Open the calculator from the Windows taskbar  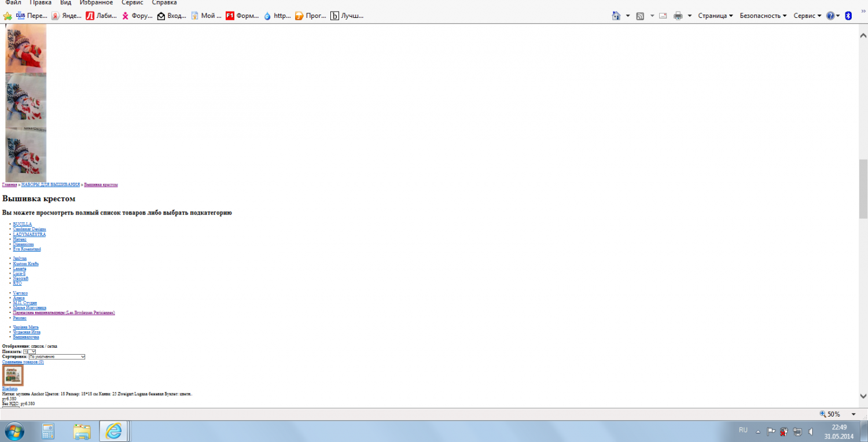tap(48, 431)
